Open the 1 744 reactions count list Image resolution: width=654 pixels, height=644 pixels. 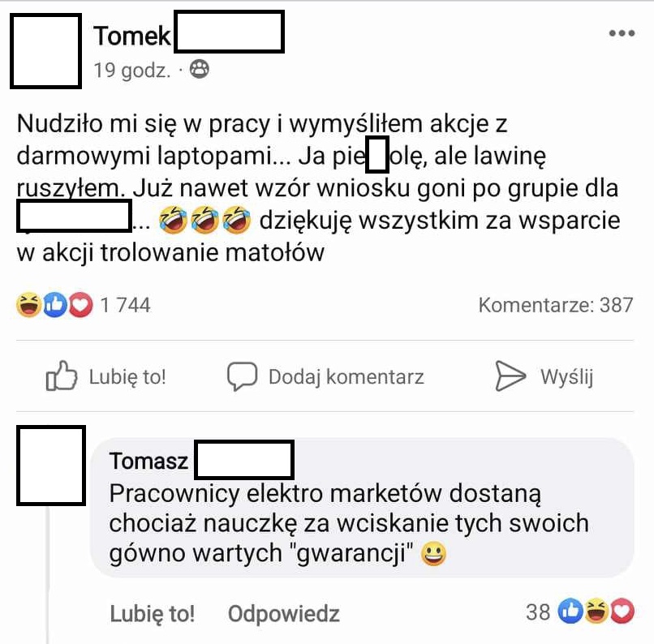coord(125,305)
